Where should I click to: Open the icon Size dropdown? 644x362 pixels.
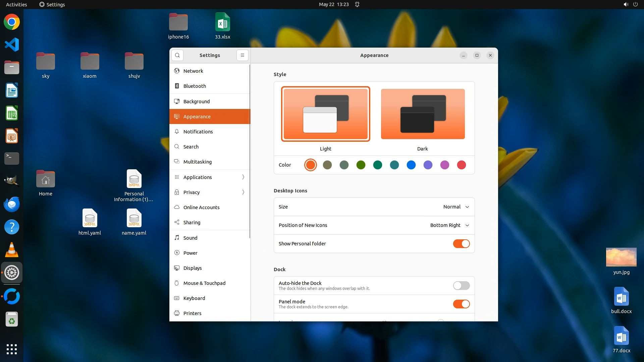click(x=456, y=207)
